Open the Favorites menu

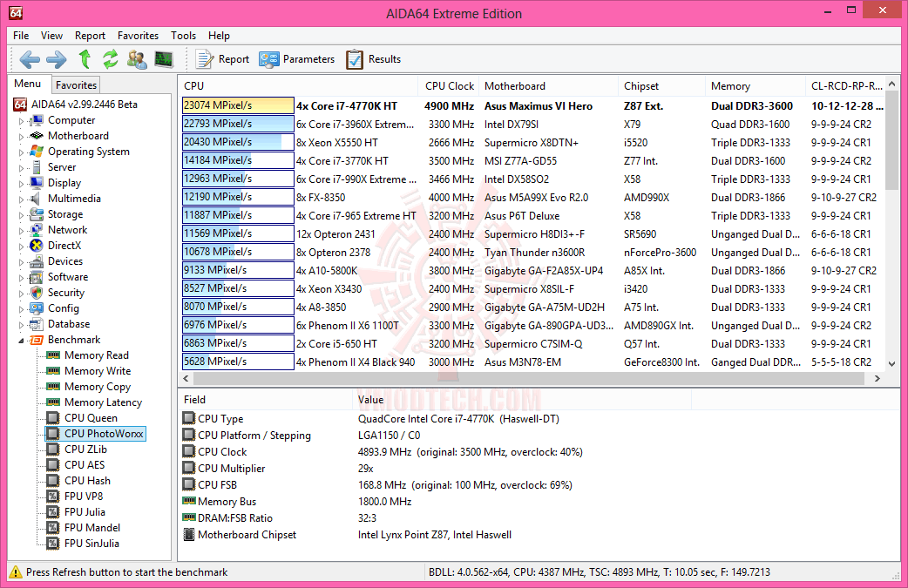coord(138,36)
